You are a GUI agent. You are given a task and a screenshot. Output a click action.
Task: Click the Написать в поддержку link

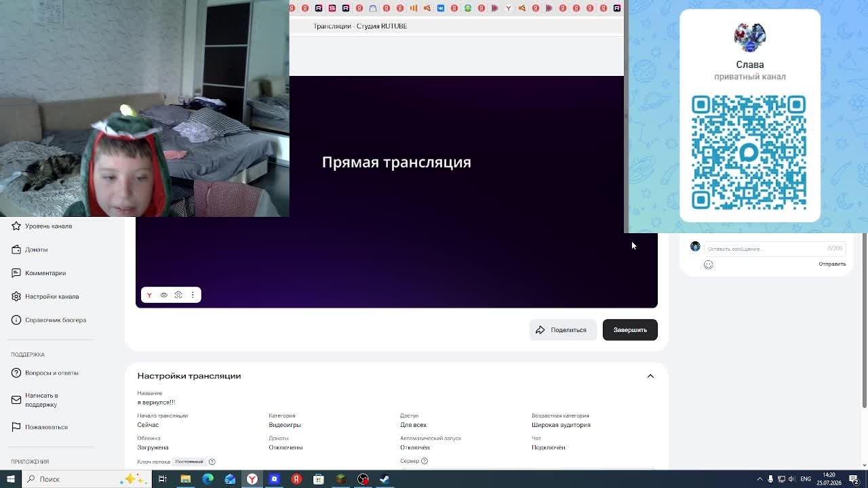coord(35,400)
